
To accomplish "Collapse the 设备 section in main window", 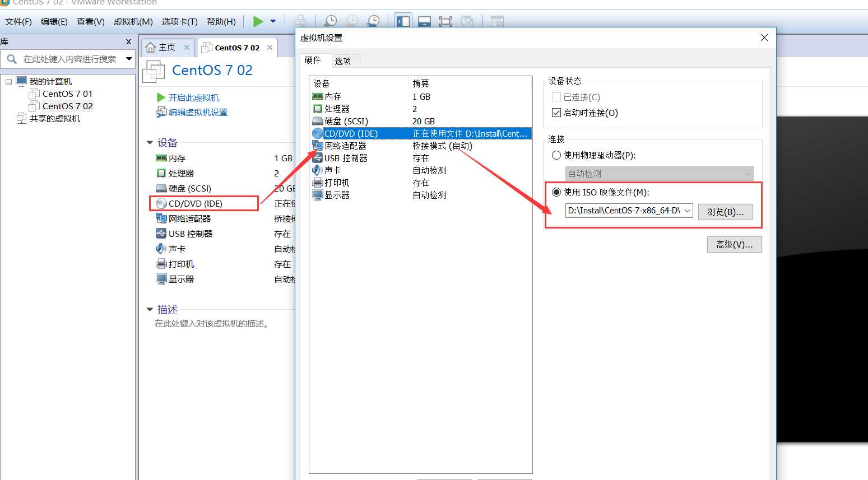I will [x=150, y=143].
